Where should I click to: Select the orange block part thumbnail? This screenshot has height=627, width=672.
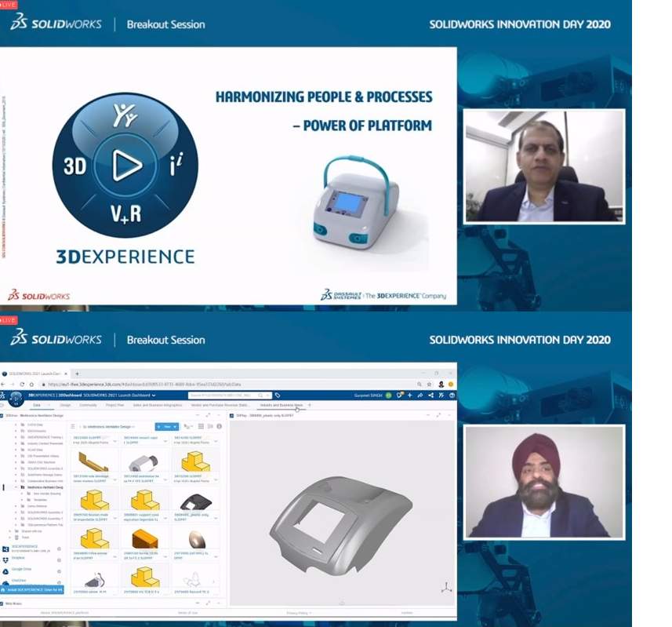click(145, 538)
